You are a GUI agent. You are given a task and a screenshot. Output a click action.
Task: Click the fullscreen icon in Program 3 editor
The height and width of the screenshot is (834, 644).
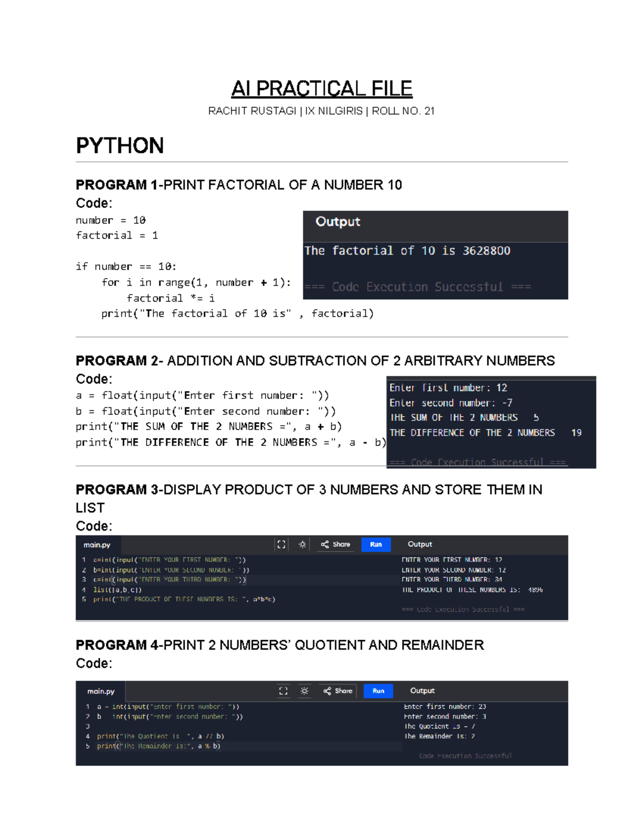tap(281, 545)
